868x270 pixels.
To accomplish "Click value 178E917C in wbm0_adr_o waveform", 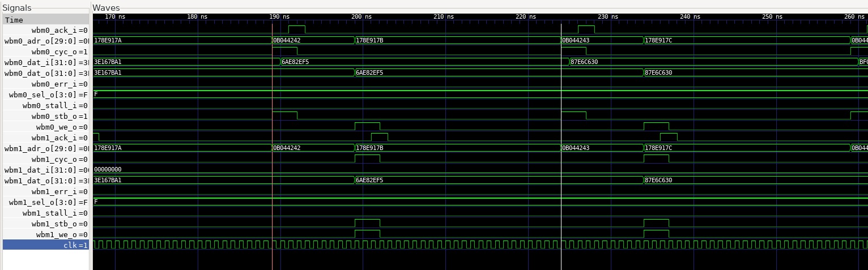I will [658, 40].
